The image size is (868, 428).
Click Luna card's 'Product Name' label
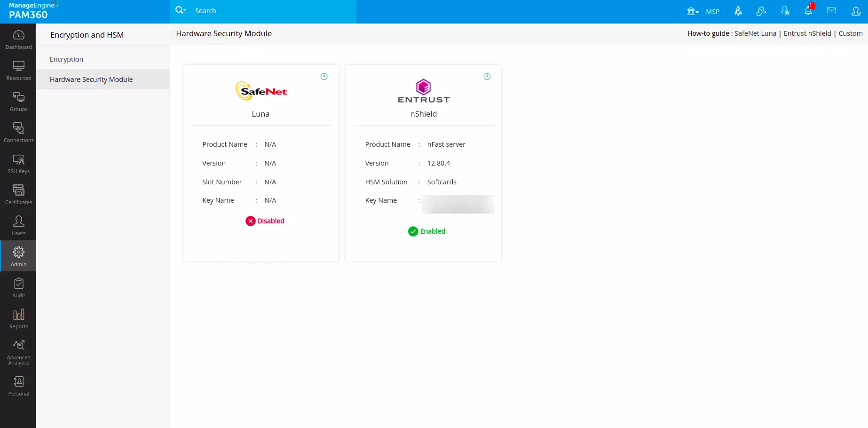click(225, 144)
